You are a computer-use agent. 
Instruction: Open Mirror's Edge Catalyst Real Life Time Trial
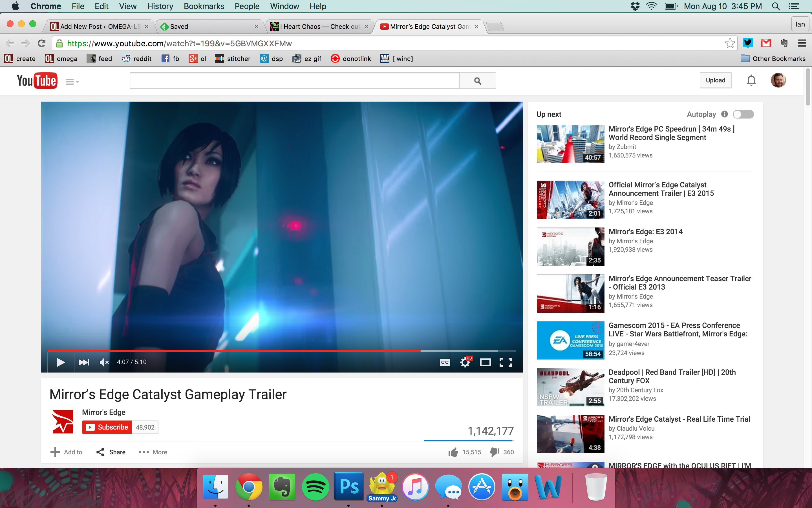pos(679,419)
